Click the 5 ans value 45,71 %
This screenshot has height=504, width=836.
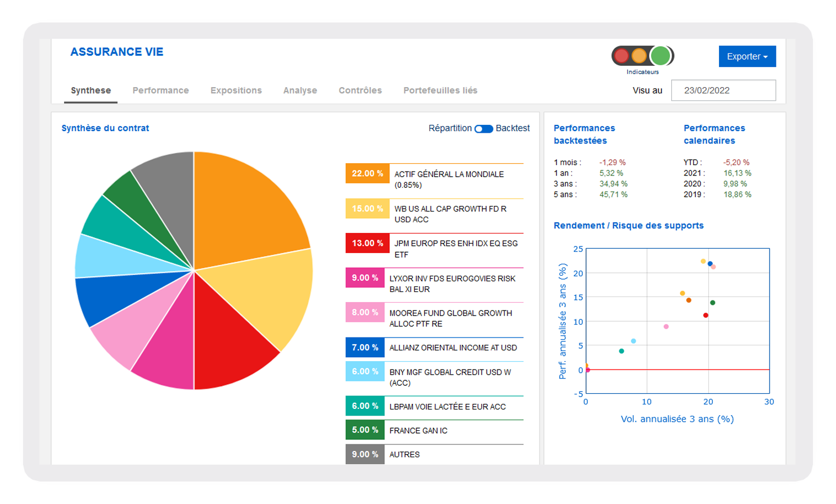pos(613,195)
